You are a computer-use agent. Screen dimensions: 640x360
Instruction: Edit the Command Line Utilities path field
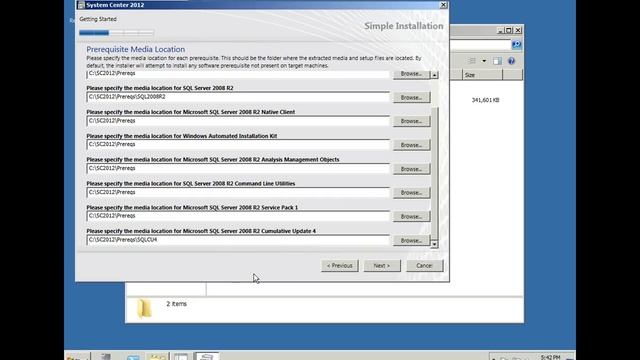coord(238,192)
